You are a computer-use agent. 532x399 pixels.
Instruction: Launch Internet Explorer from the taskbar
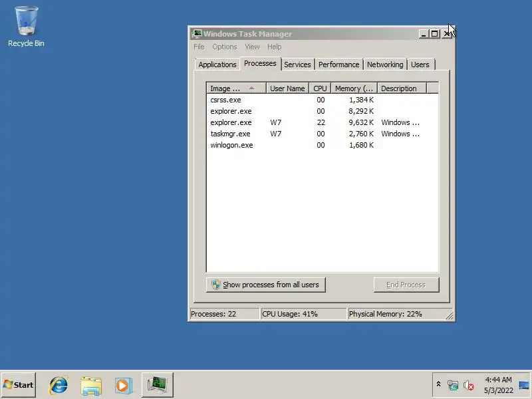tap(59, 385)
